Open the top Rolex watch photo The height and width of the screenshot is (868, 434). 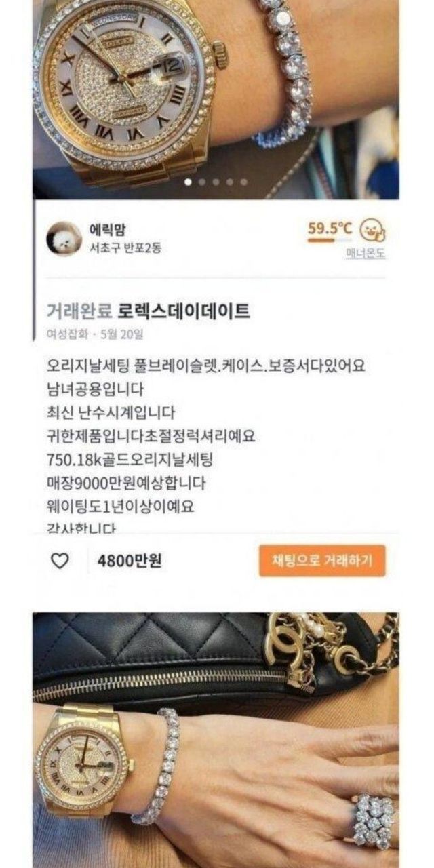pos(216,99)
